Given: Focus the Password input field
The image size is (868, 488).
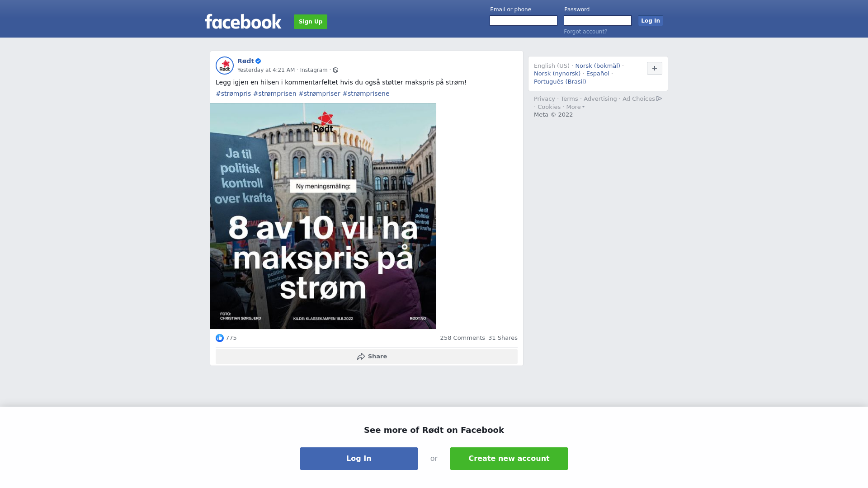Looking at the screenshot, I should 598,21.
